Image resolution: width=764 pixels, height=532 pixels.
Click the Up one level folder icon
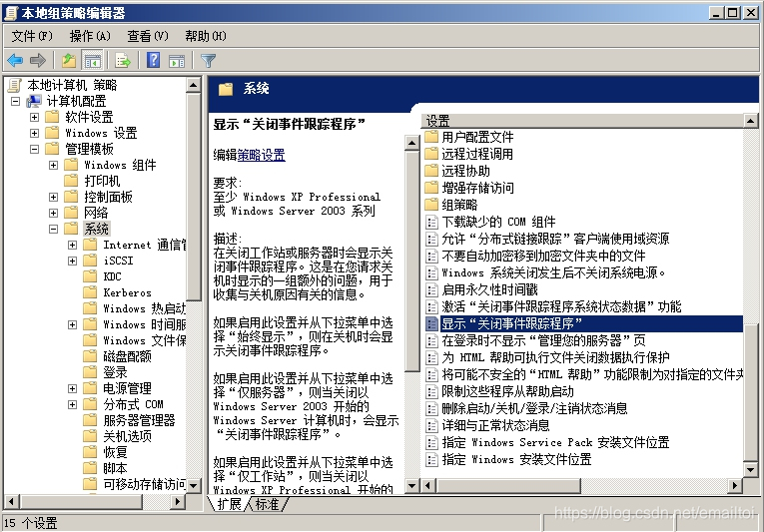pyautogui.click(x=69, y=61)
